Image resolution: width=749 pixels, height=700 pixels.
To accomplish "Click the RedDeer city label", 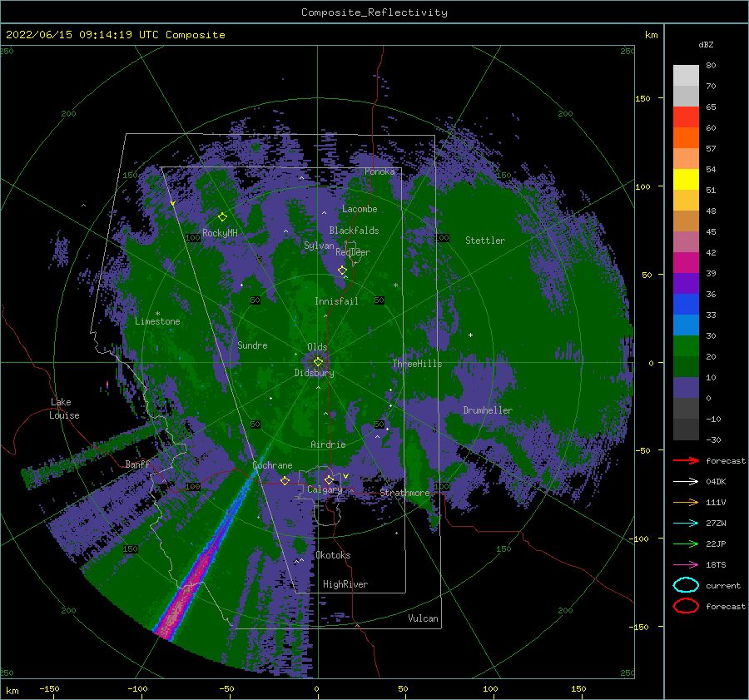I will [353, 252].
